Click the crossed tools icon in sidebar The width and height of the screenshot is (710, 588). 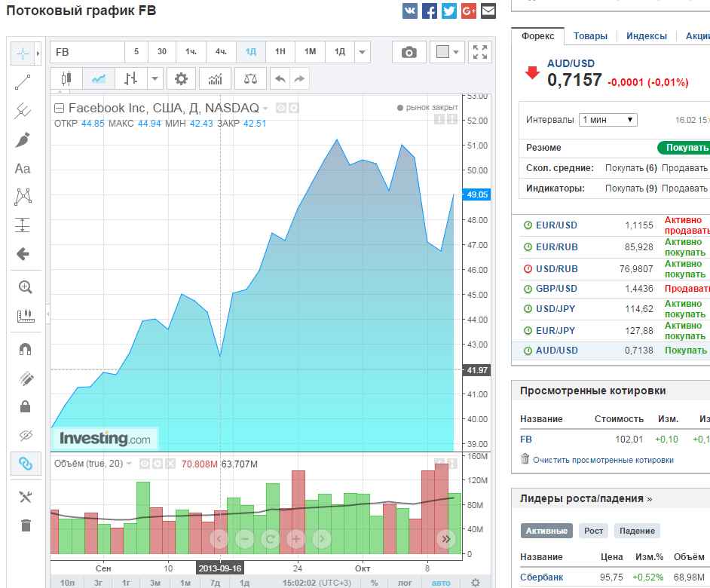click(x=26, y=497)
